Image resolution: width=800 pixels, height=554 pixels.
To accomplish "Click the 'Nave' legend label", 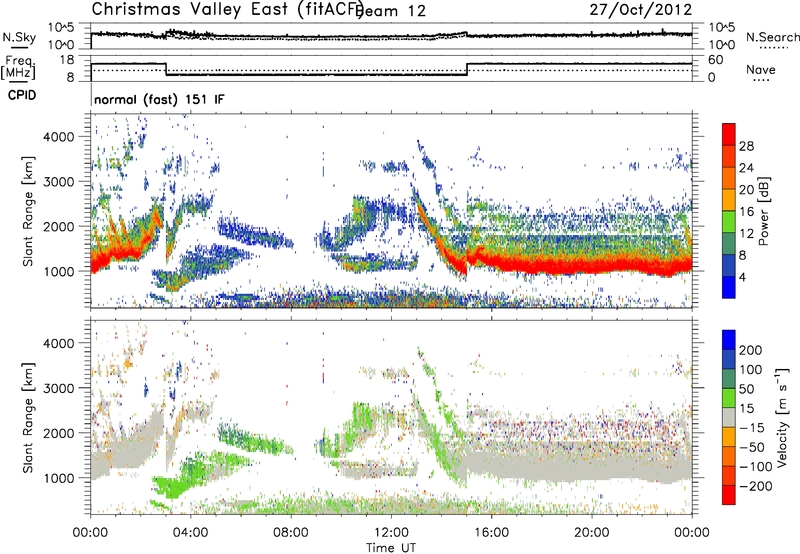I will pos(761,69).
